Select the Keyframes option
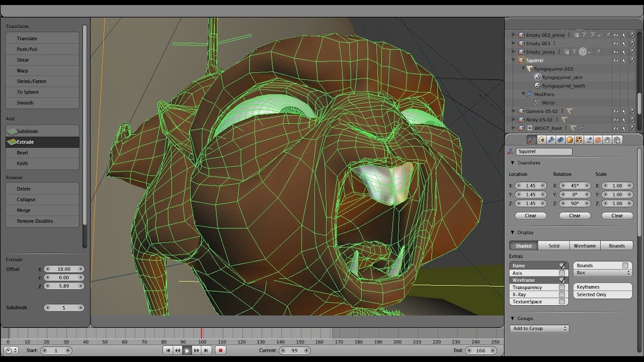The width and height of the screenshot is (644, 362). (603, 287)
